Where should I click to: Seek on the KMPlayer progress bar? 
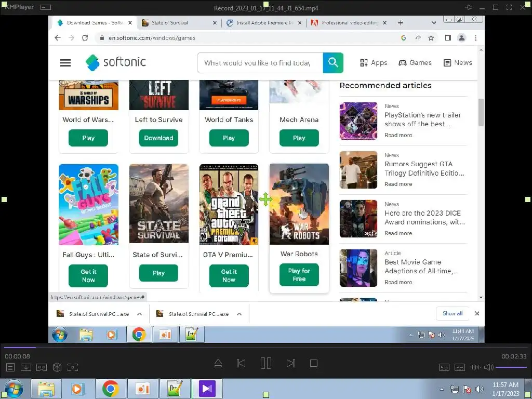point(266,348)
